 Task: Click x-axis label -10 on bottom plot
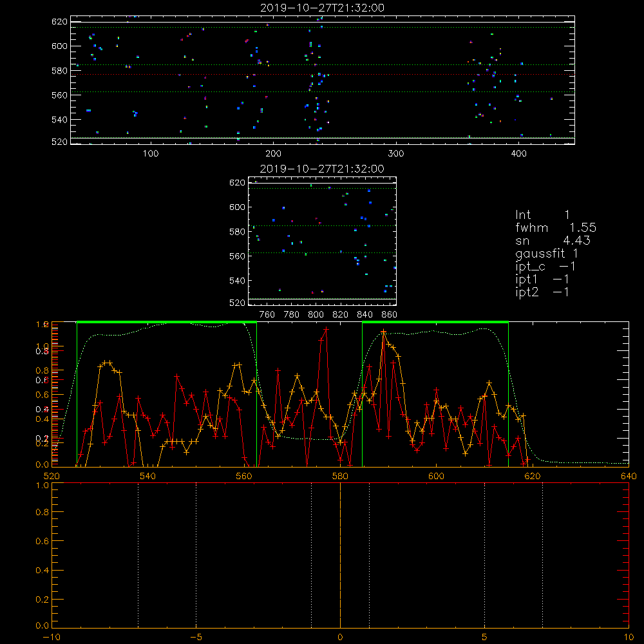[52, 637]
